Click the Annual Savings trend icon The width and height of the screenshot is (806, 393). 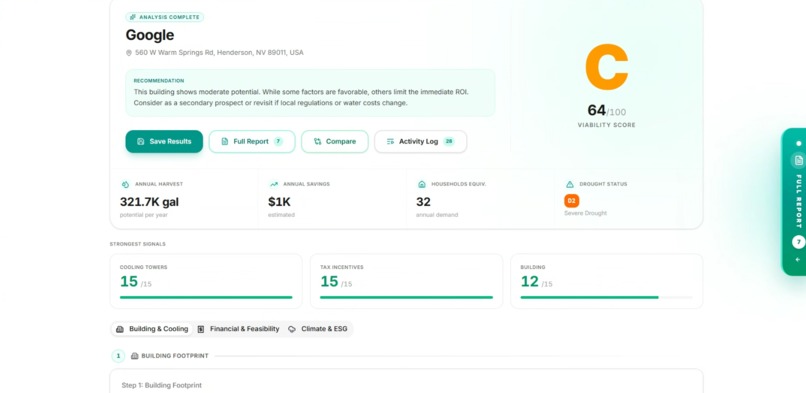273,184
